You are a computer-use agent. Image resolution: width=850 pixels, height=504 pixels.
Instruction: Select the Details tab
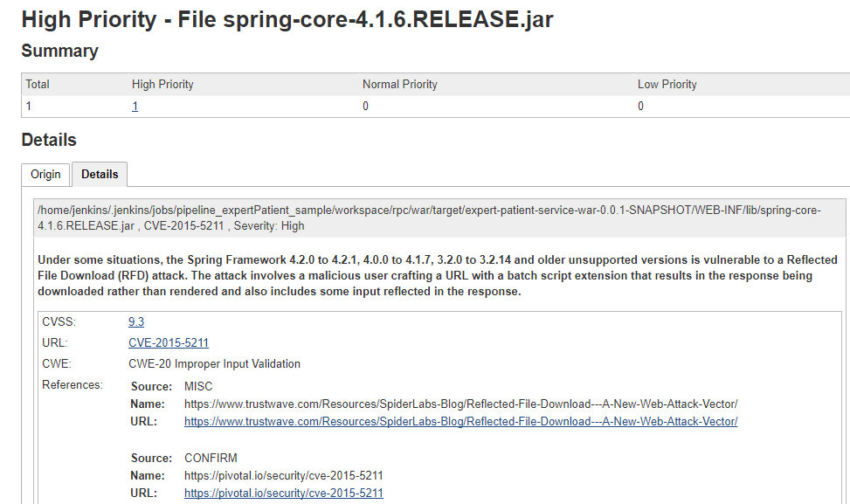pos(100,175)
